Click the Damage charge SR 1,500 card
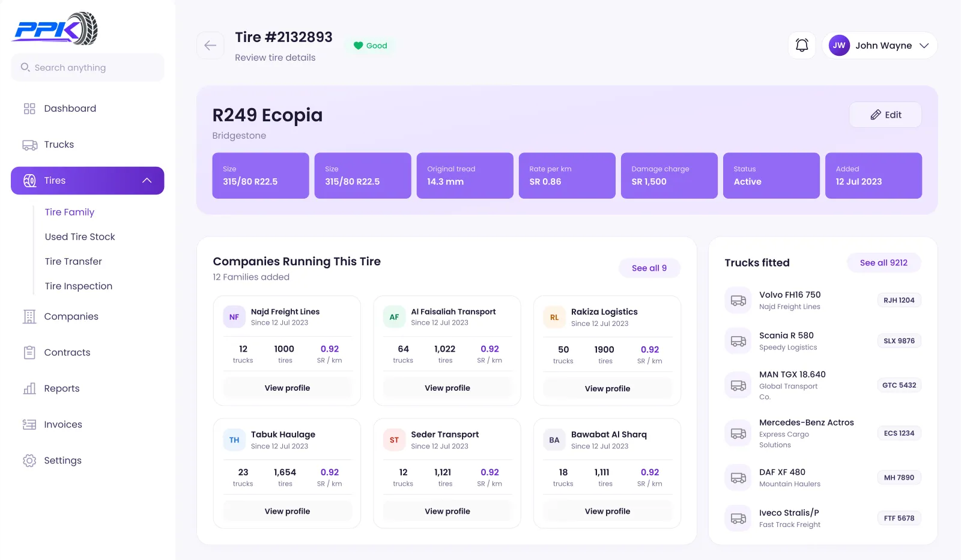The width and height of the screenshot is (961, 560). click(669, 175)
